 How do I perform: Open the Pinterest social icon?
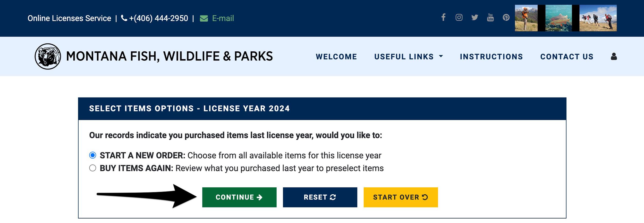pos(506,17)
